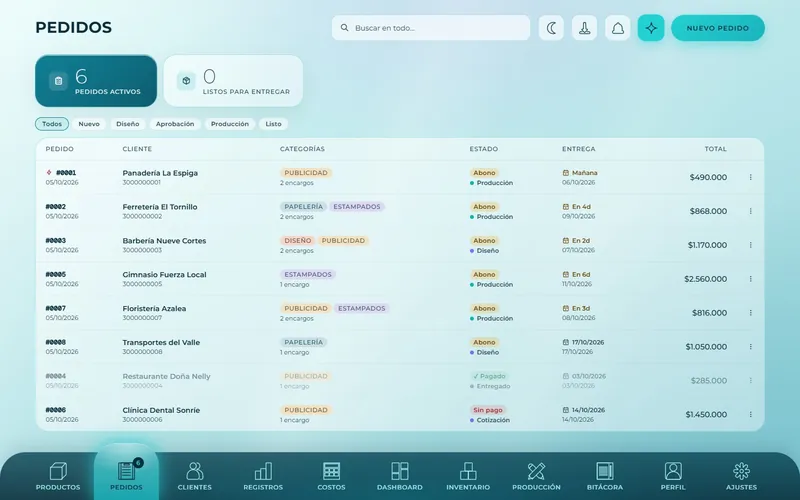Open options menu for Ferretería El Tornillo

coord(751,211)
